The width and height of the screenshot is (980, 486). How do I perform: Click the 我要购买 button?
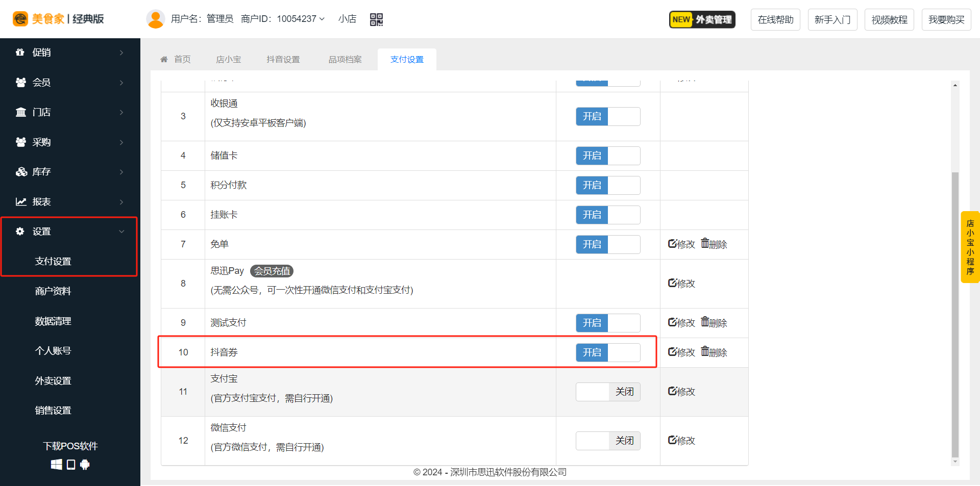[x=946, y=19]
